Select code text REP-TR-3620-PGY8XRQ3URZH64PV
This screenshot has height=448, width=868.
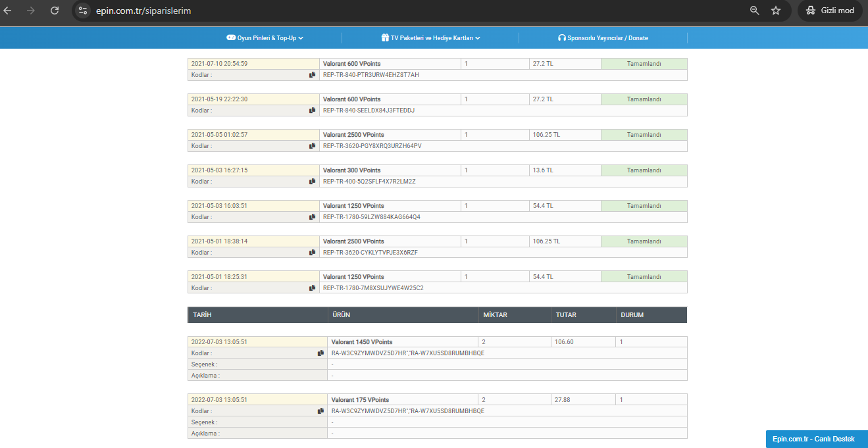[372, 146]
